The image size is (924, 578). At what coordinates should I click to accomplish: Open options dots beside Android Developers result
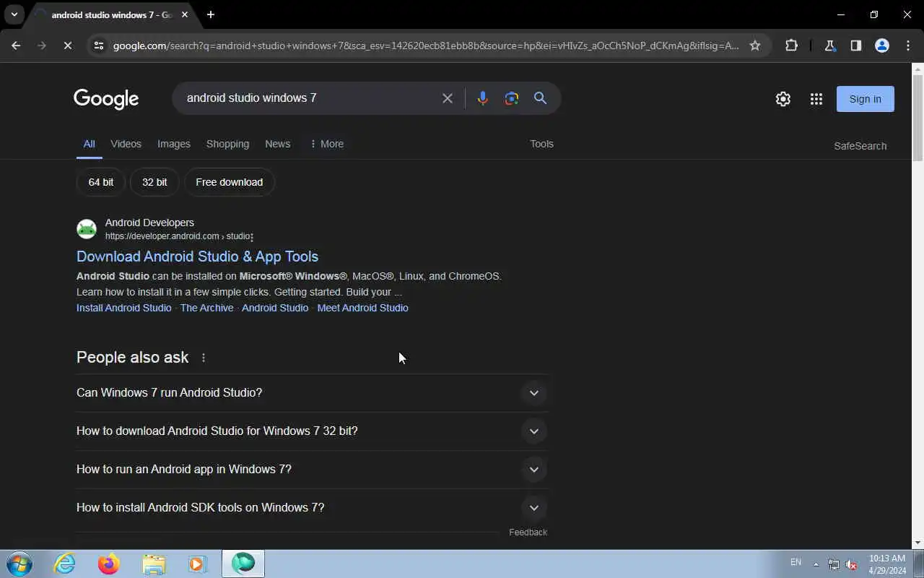252,236
